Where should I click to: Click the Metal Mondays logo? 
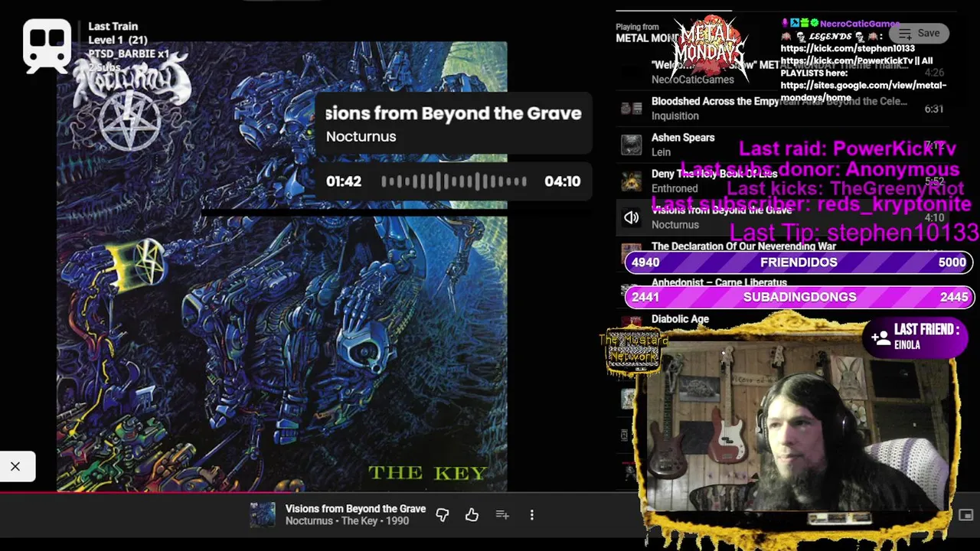point(709,47)
